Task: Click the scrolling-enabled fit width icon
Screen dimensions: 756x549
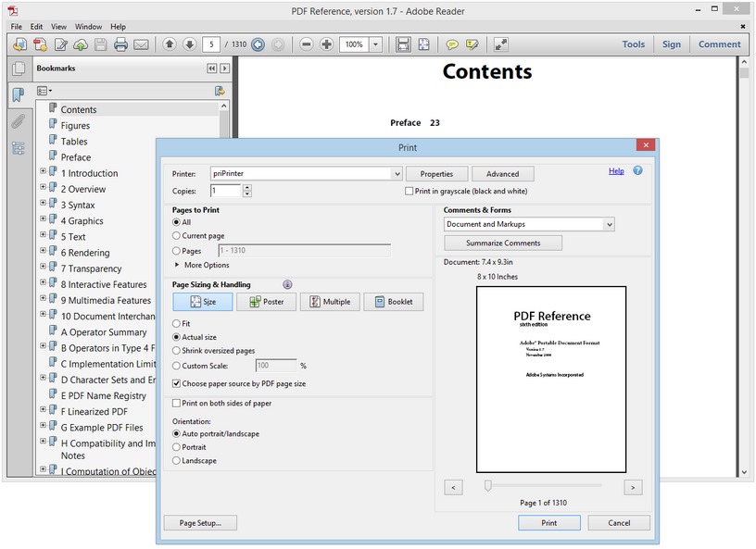Action: tap(403, 44)
